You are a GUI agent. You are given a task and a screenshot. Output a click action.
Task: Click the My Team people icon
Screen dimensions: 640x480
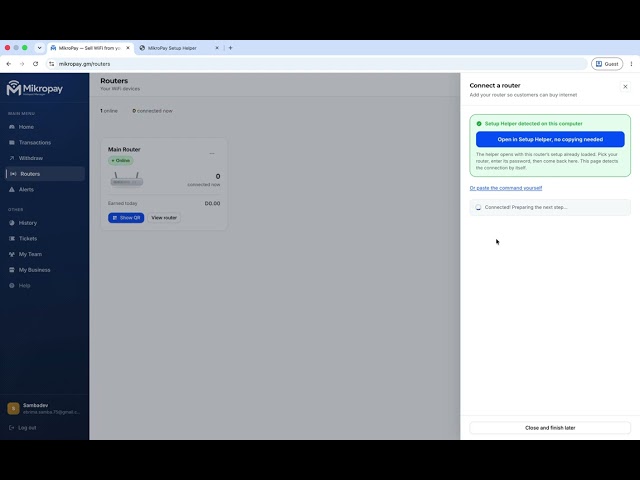click(x=12, y=254)
